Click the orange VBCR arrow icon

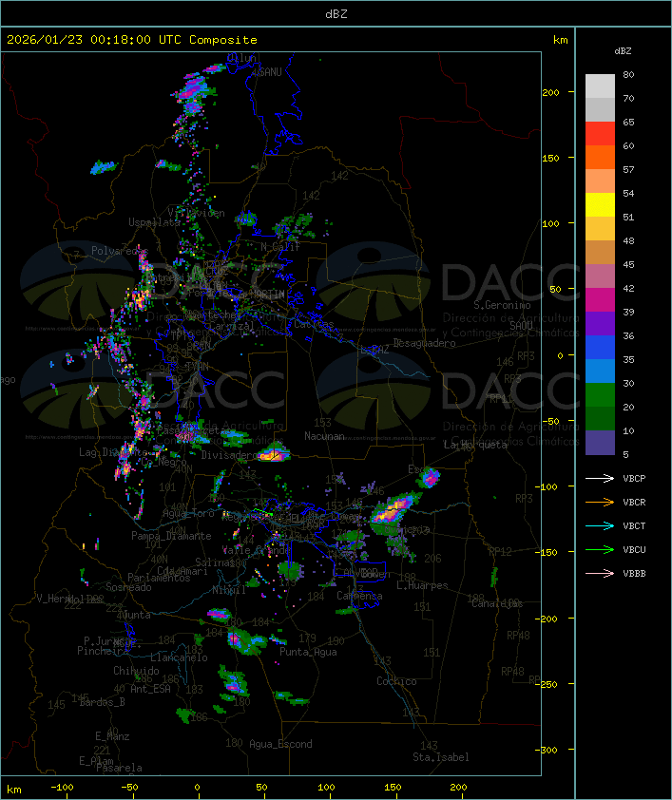600,502
